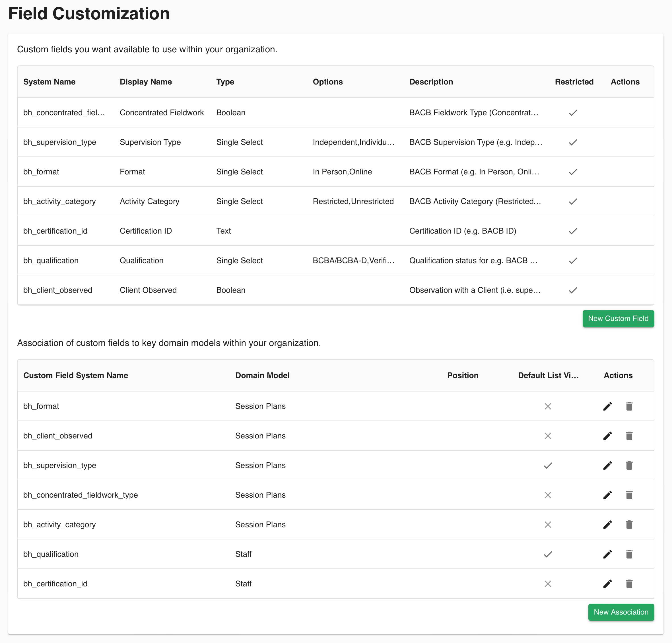672x643 pixels.
Task: Click the Restricted checkmark for Supervision Type
Action: click(573, 142)
